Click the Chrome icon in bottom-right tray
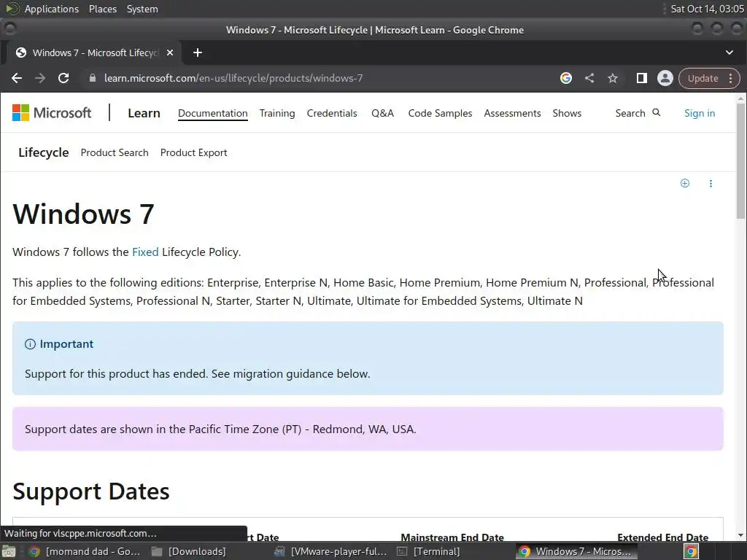This screenshot has width=747, height=560. (x=691, y=551)
